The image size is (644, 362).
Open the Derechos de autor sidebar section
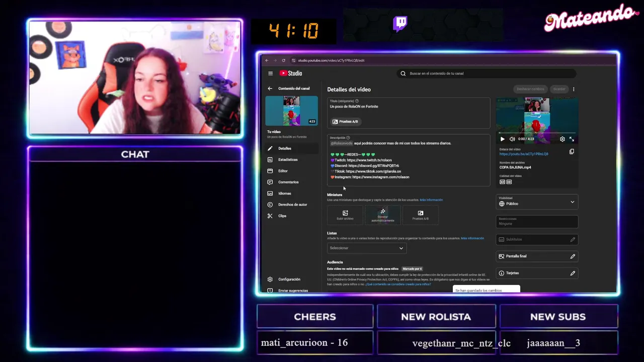(292, 205)
